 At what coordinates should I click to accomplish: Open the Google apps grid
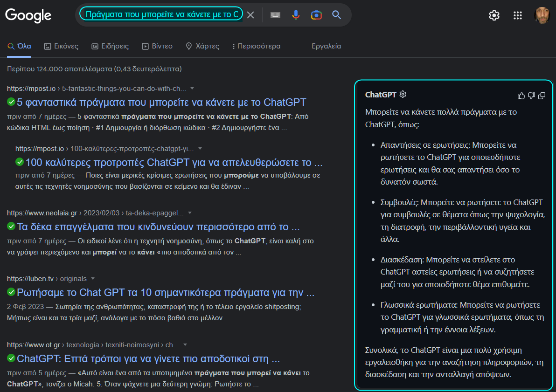click(x=518, y=15)
